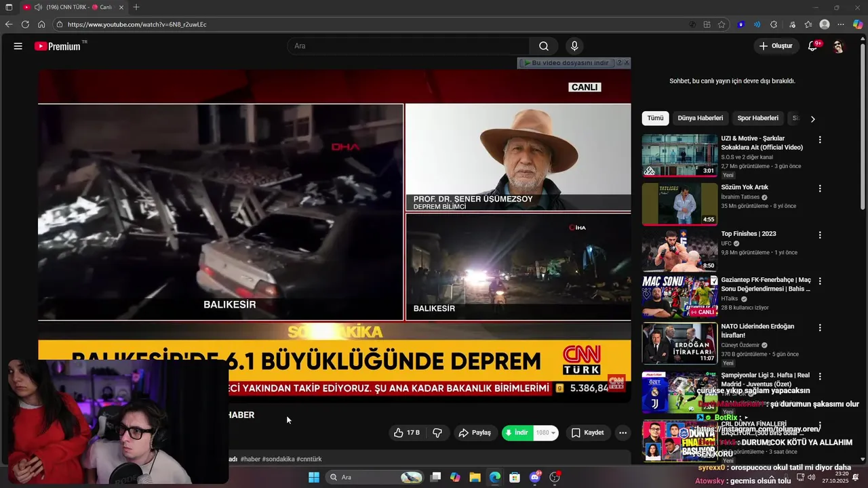
Task: Open a new browser tab
Action: tap(136, 7)
